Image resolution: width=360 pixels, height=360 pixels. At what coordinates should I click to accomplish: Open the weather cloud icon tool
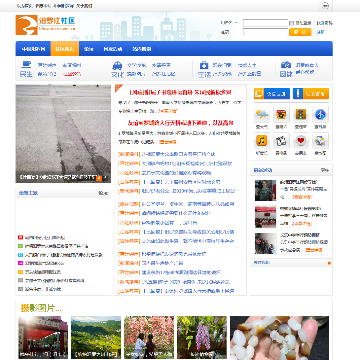pyautogui.click(x=262, y=115)
